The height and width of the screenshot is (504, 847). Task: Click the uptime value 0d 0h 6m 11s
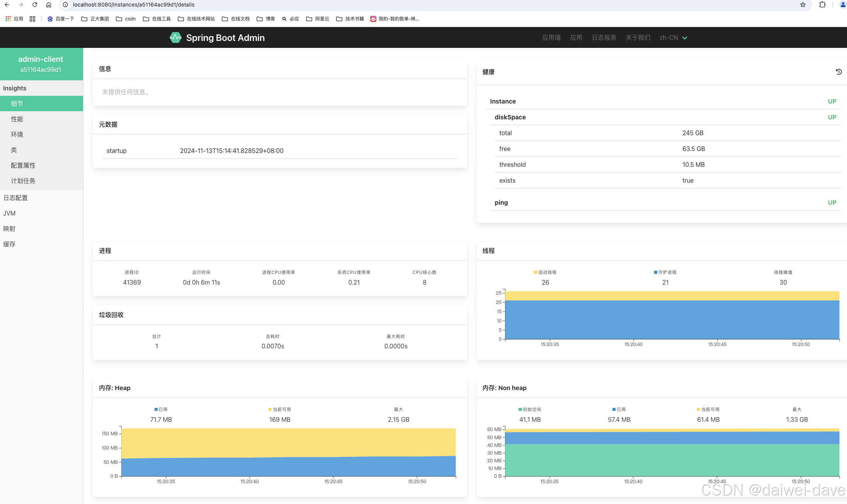click(x=201, y=282)
